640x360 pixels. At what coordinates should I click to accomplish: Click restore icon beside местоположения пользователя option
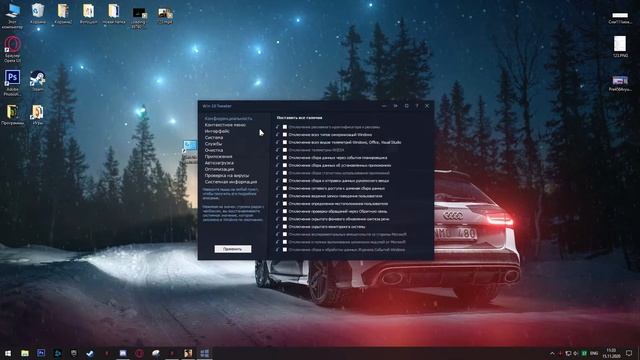pos(278,204)
